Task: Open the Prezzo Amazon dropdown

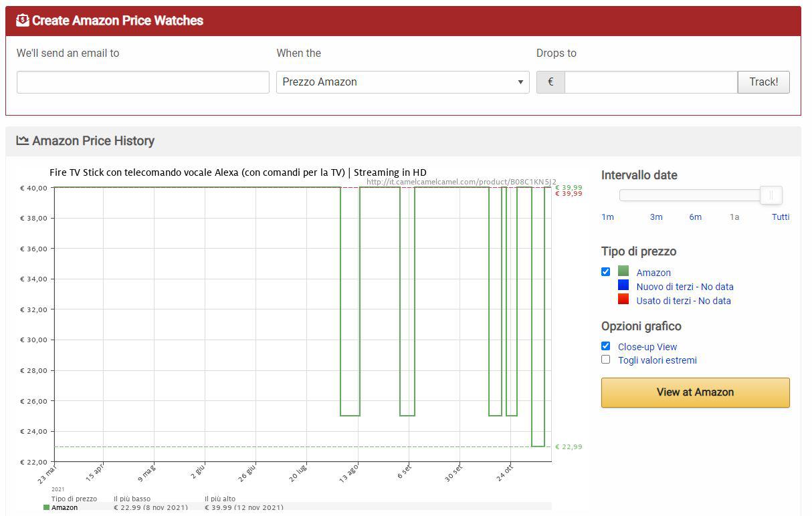Action: 402,82
